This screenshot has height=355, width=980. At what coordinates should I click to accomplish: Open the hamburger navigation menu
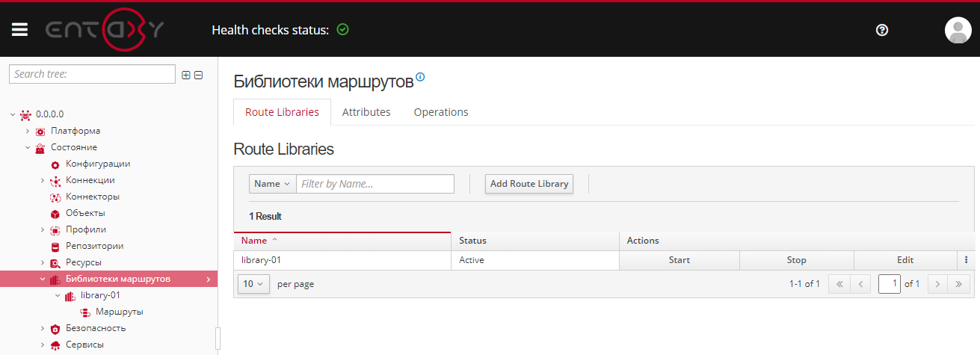(x=20, y=30)
